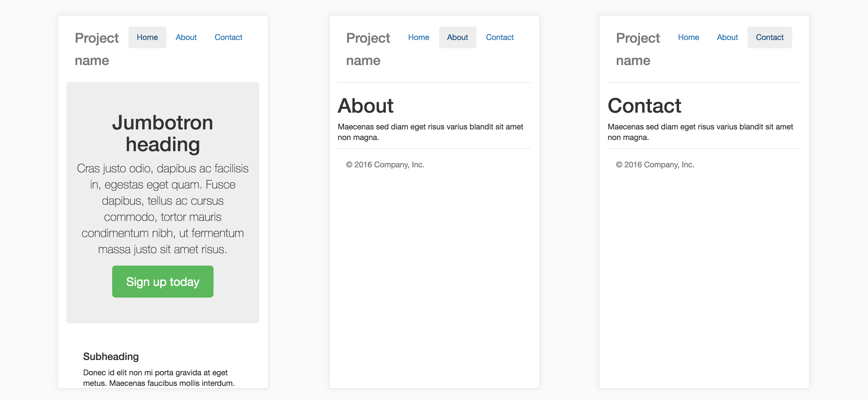Screen dimensions: 868x400
Task: Select the Jumbotron heading text
Action: click(162, 133)
